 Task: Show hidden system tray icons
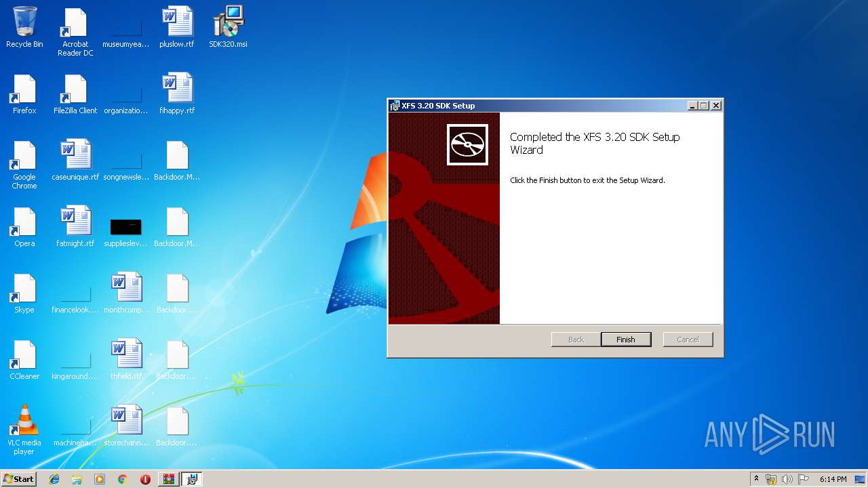click(756, 479)
